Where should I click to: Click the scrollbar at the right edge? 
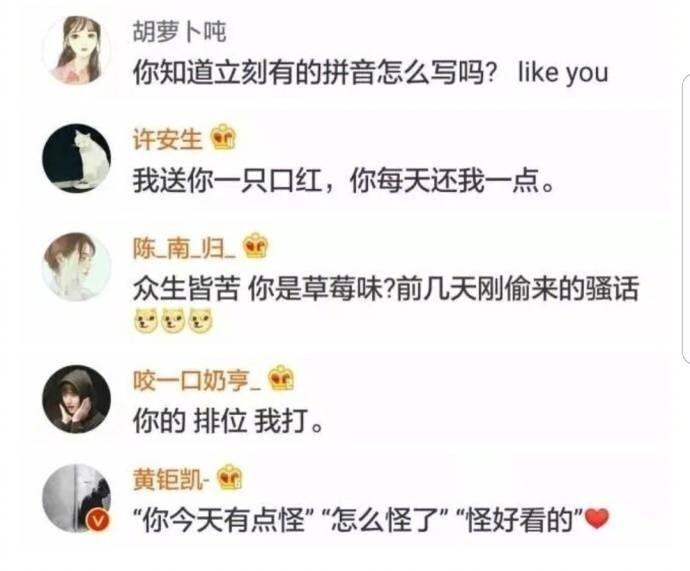pos(686,219)
